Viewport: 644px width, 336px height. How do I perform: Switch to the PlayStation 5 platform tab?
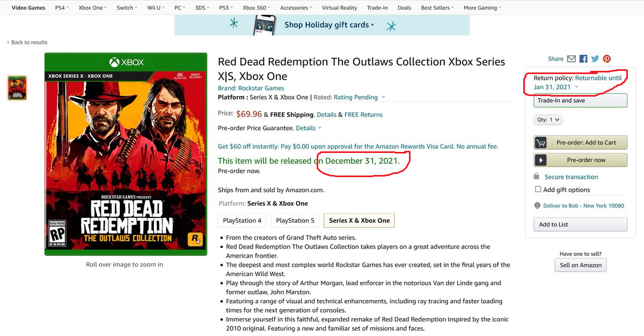pyautogui.click(x=295, y=220)
